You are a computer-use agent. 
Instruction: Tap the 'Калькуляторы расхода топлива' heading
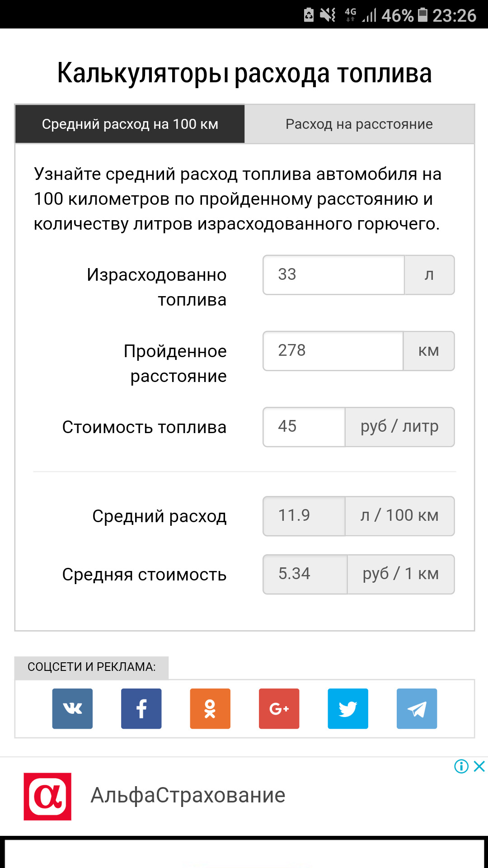pyautogui.click(x=244, y=73)
